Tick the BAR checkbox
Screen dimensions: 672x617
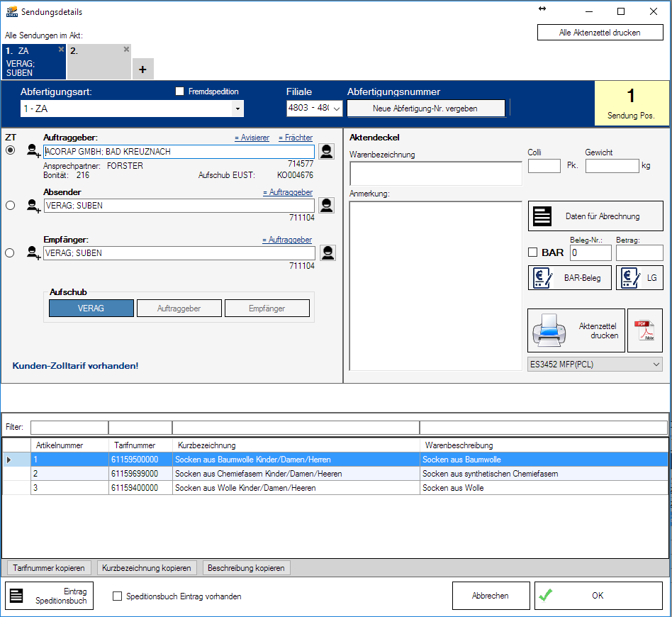(x=533, y=252)
